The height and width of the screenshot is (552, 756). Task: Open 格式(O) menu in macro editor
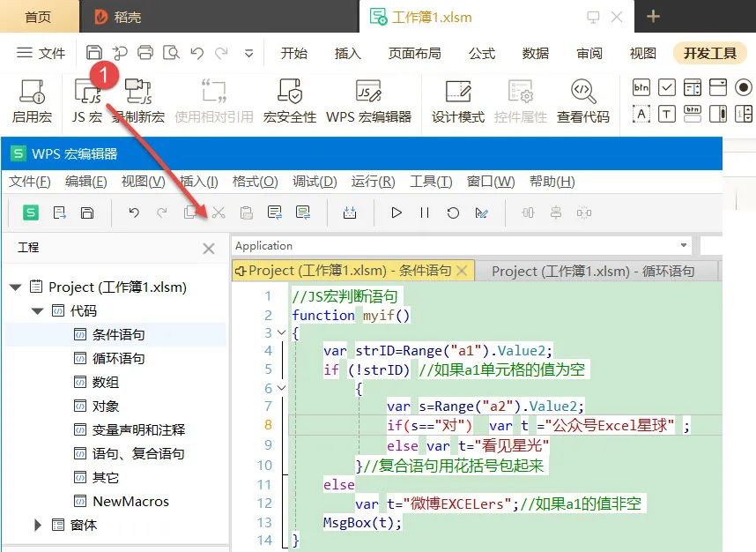tap(255, 182)
